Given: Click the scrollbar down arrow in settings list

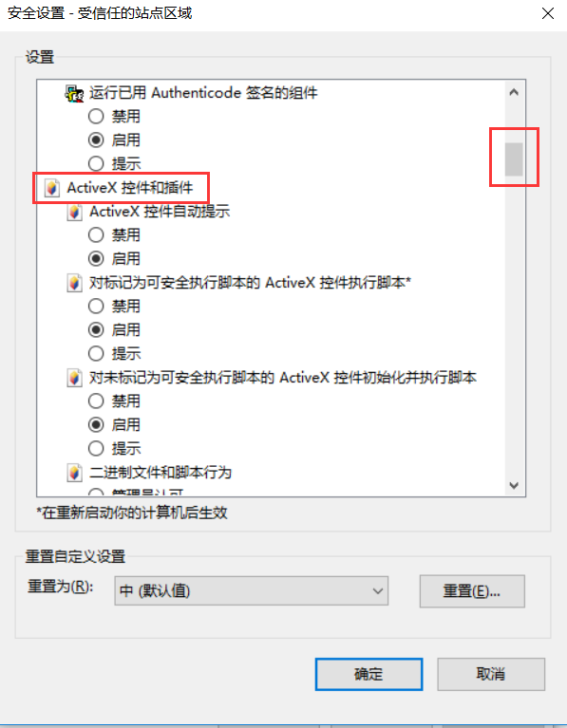Looking at the screenshot, I should tap(514, 485).
